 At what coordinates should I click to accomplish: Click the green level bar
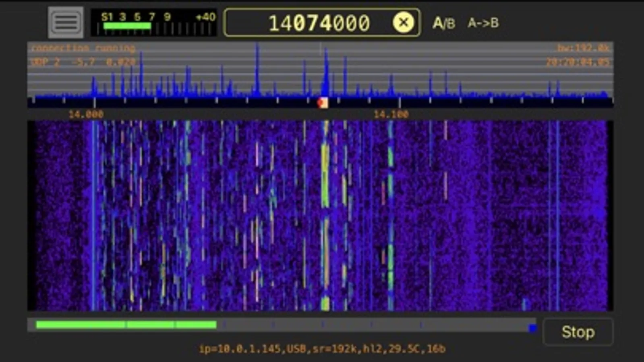[126, 325]
